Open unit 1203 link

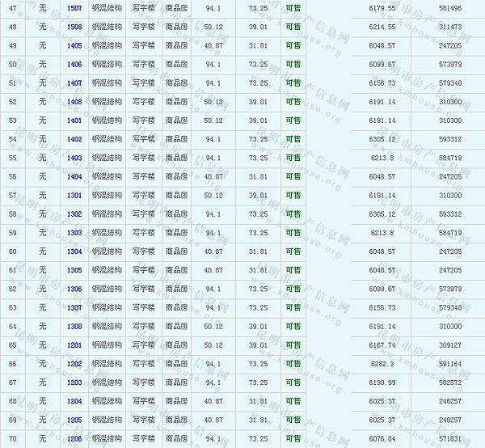74,382
